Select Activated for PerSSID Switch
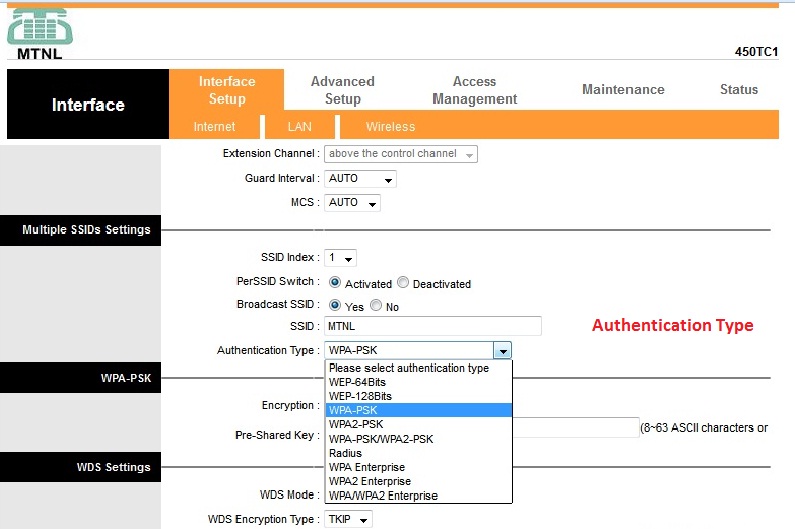The image size is (795, 529). click(x=335, y=283)
